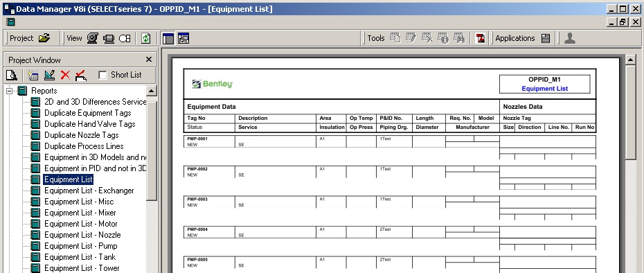Click the user profile icon
This screenshot has height=273, width=644.
(x=570, y=38)
